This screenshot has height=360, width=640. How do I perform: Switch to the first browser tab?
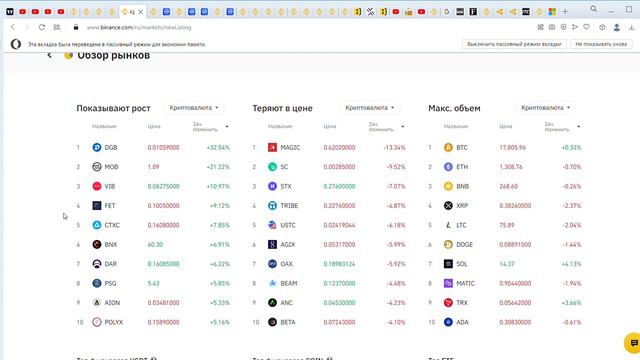tap(10, 12)
